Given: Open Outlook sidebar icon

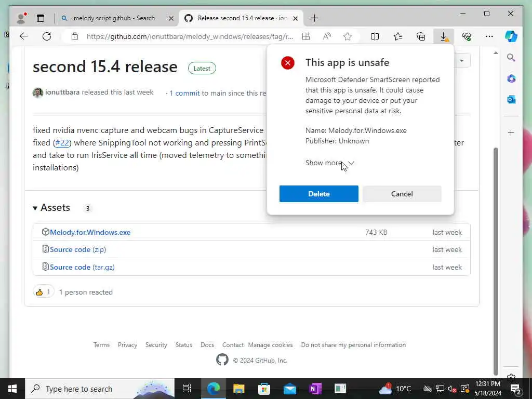Looking at the screenshot, I should pyautogui.click(x=511, y=99).
